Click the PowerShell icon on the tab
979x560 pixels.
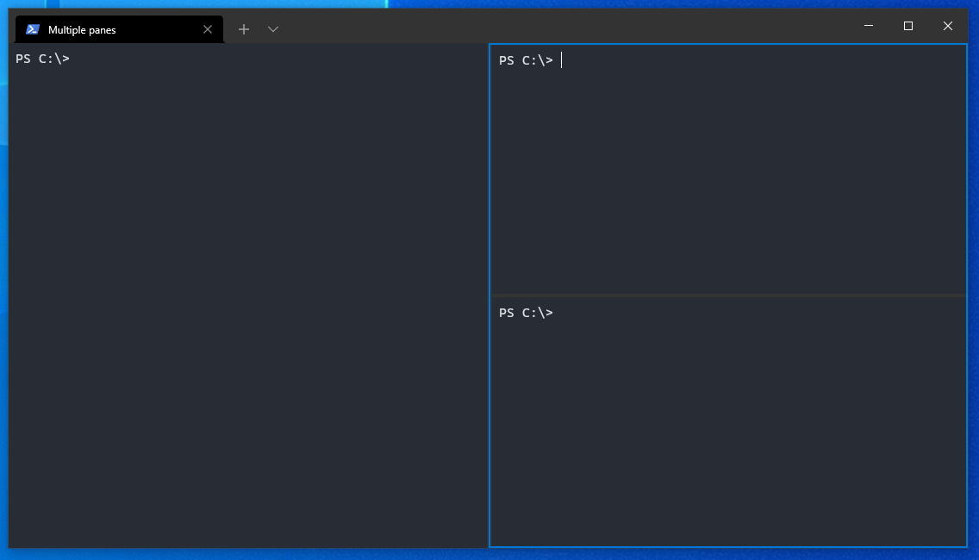point(32,28)
